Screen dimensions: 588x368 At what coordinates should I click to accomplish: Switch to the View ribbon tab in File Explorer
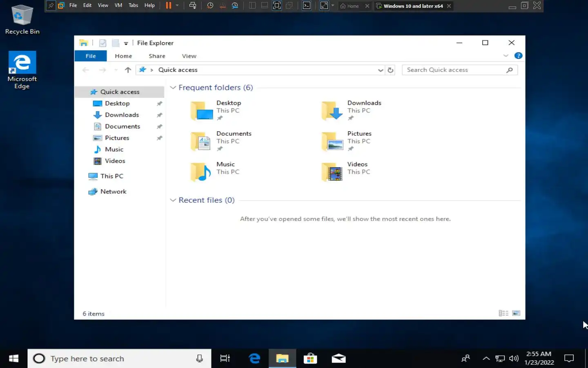tap(189, 56)
